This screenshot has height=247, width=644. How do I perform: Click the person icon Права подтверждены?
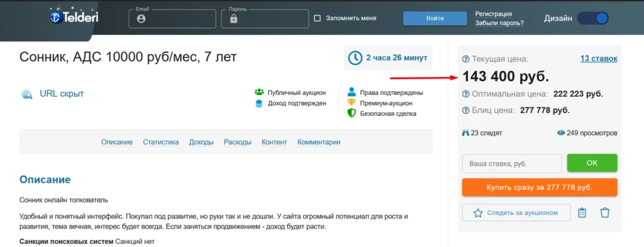tap(351, 92)
